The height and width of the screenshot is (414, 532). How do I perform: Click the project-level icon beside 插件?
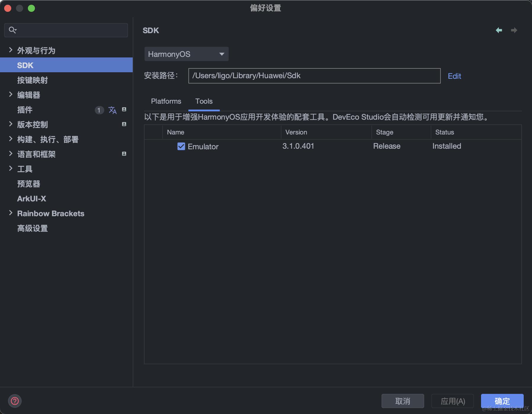124,109
